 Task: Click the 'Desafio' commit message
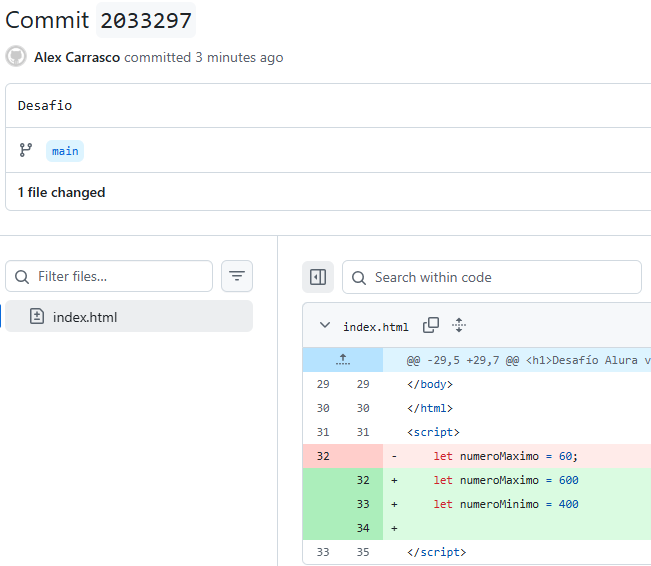click(45, 105)
